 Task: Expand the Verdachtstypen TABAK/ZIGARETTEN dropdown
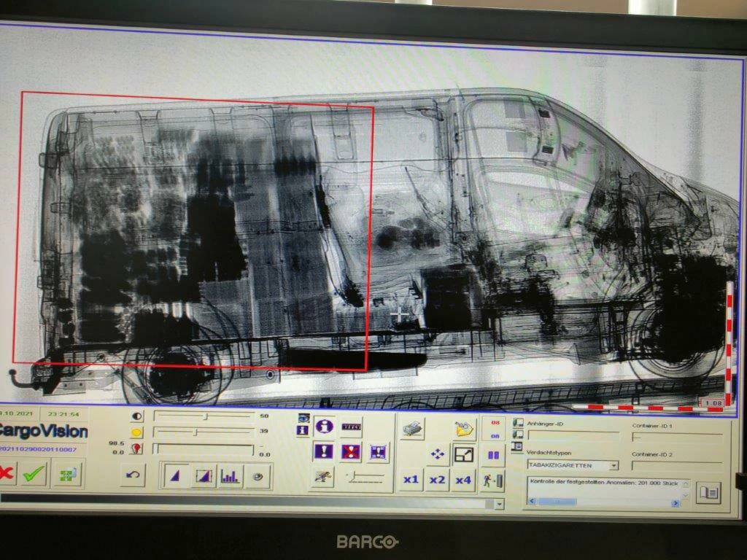(x=613, y=465)
